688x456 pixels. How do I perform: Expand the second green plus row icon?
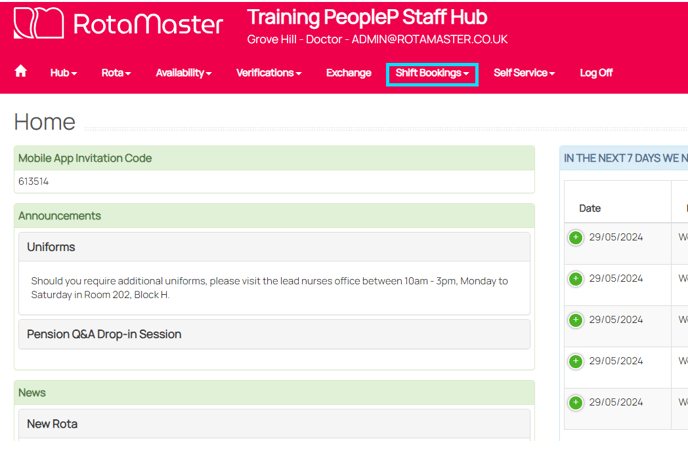(576, 279)
